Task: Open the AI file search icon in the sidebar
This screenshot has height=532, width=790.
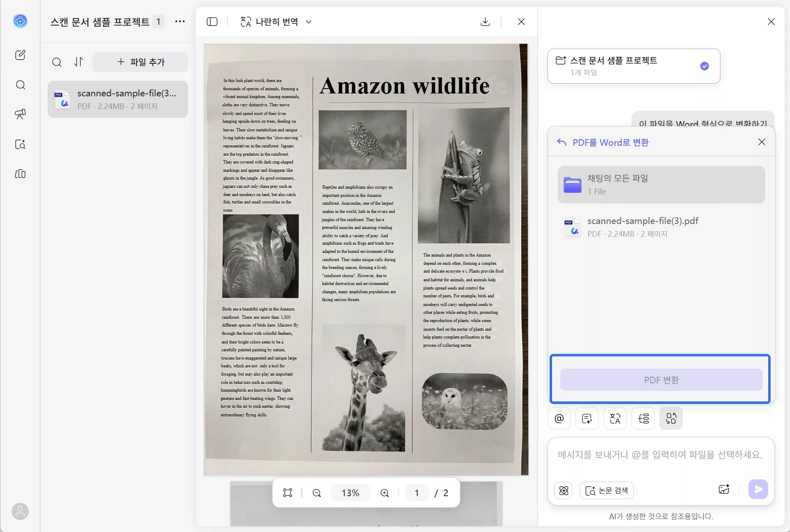Action: 20,144
